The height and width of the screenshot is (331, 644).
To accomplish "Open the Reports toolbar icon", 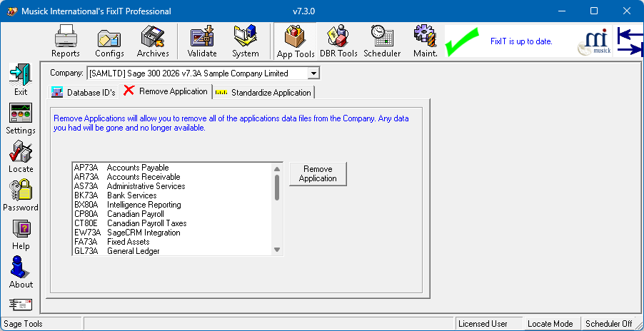I will 66,41.
